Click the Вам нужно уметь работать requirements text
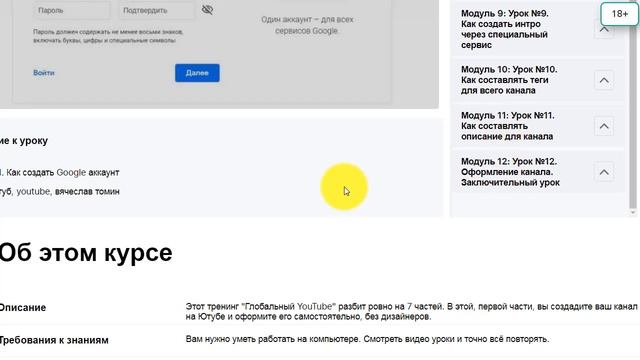 coord(367,339)
